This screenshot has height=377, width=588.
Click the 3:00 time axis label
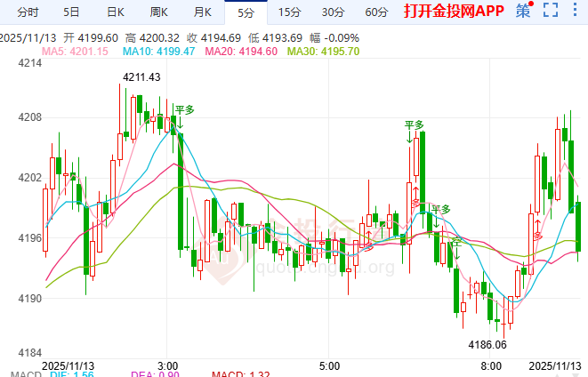[167, 366]
